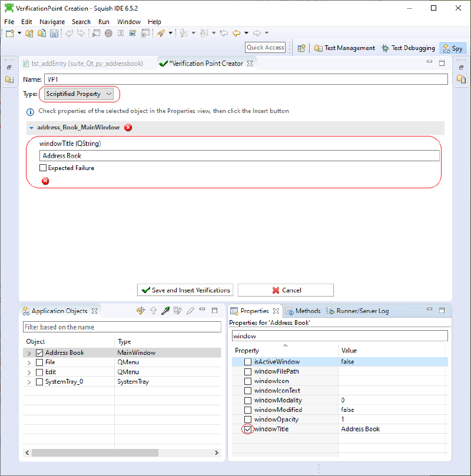Open the Navigate menu
The height and width of the screenshot is (476, 471).
click(52, 22)
